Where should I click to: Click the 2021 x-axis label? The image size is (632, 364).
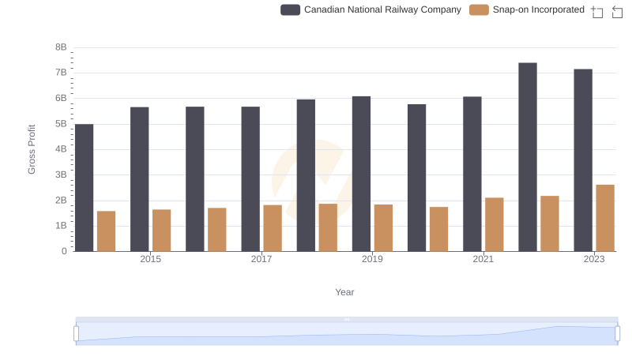click(x=483, y=259)
